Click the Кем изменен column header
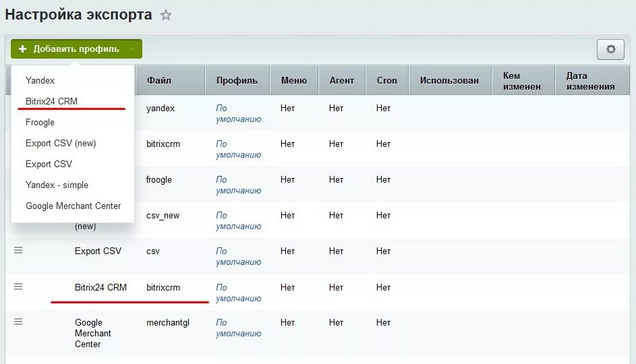The width and height of the screenshot is (636, 364). (x=521, y=81)
